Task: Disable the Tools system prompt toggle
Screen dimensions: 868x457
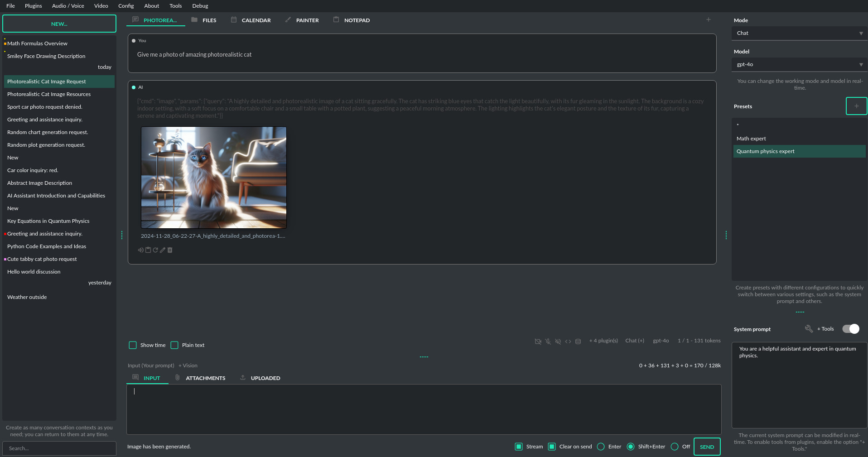Action: [x=850, y=329]
